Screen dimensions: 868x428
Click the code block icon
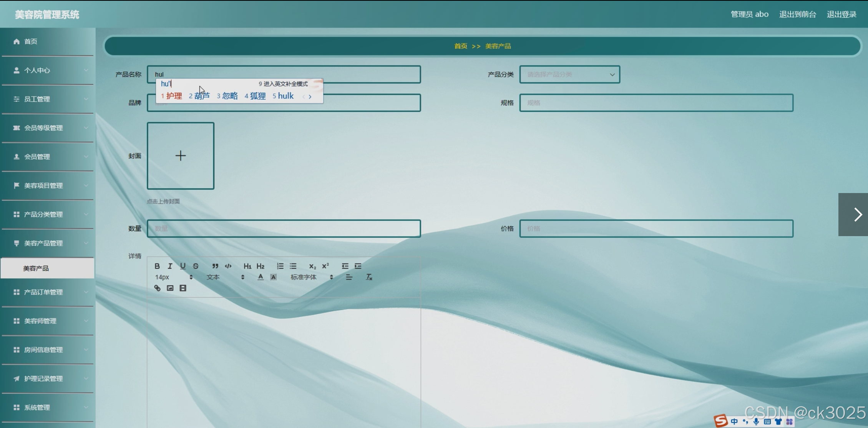coord(228,266)
